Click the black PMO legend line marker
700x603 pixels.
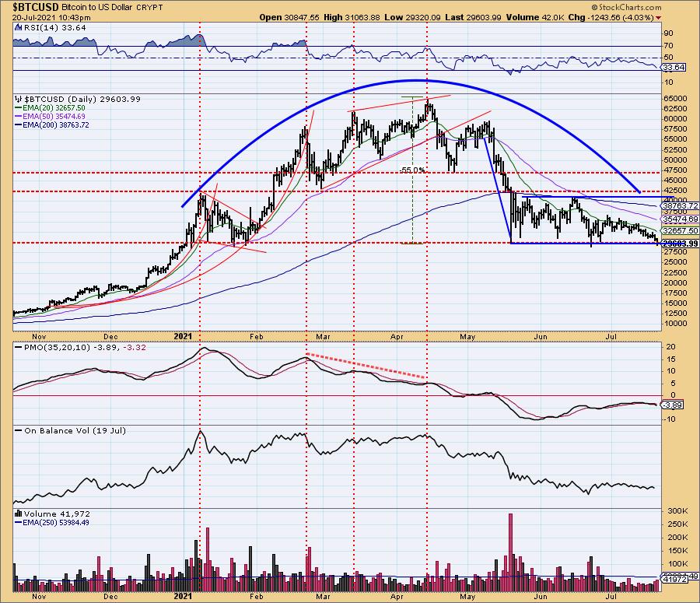[19, 347]
